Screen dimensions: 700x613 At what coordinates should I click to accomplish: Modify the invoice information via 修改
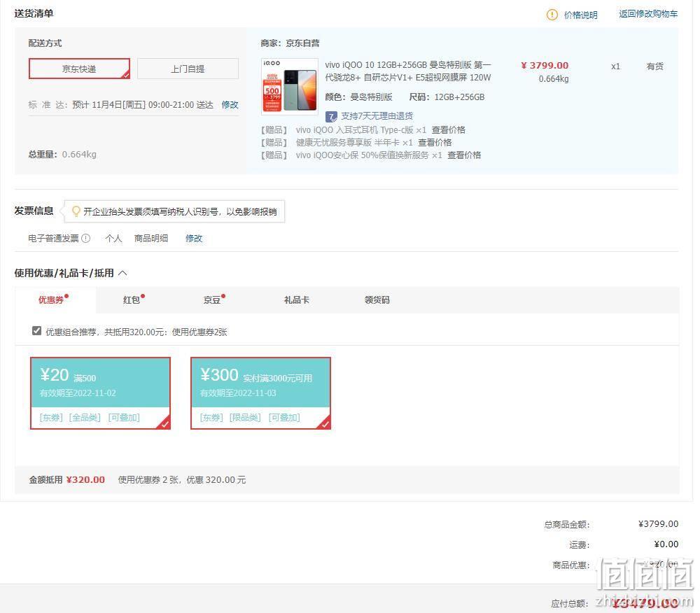[x=194, y=238]
